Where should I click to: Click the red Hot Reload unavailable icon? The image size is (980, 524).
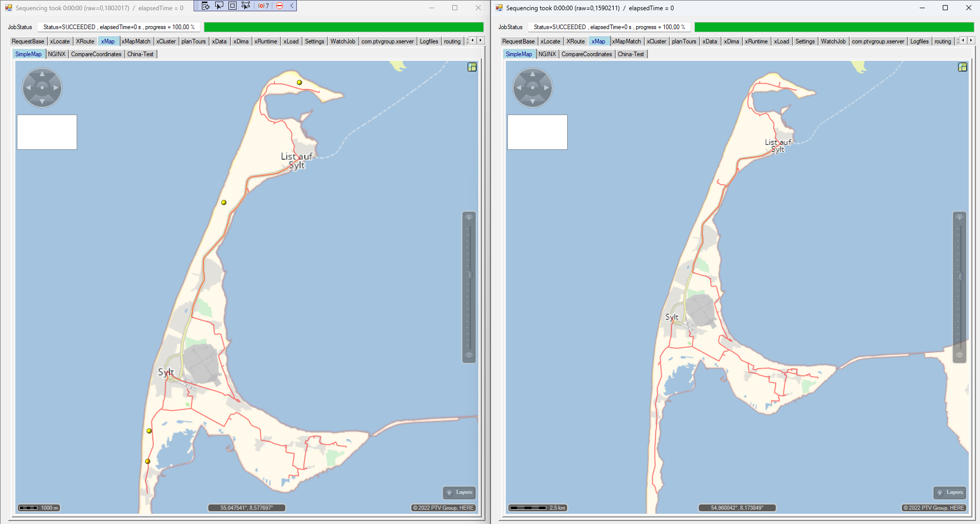279,6
